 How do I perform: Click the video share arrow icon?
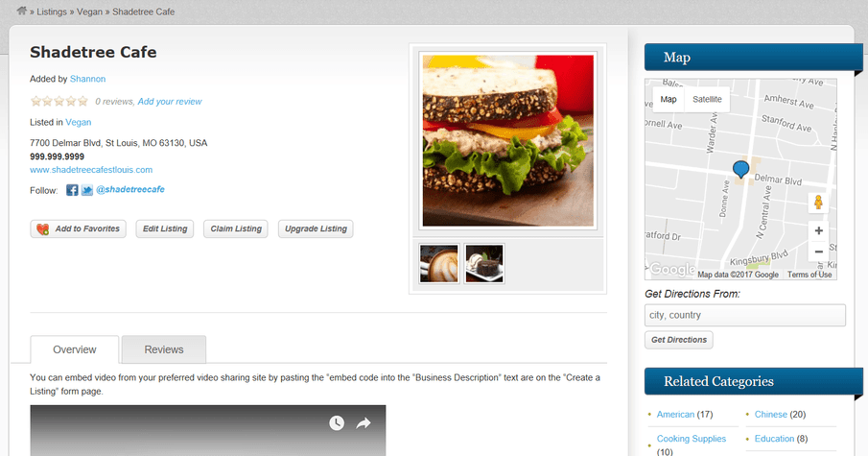(x=364, y=423)
